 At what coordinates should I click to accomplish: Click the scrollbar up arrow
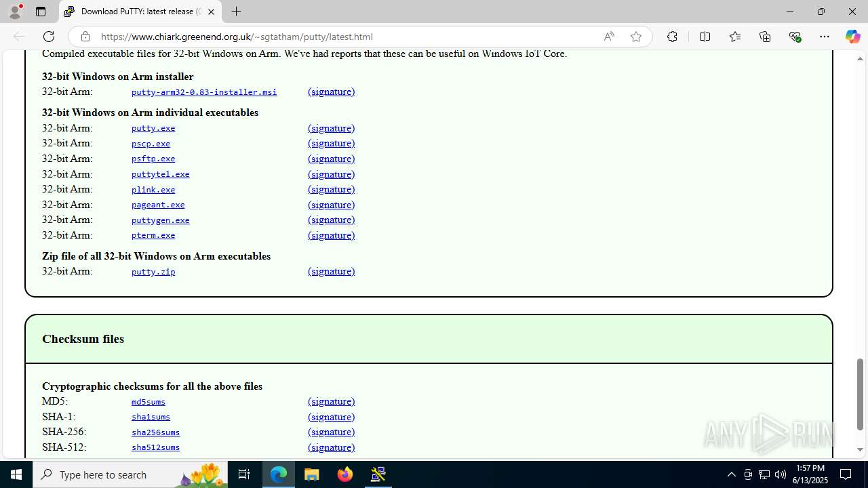click(x=860, y=59)
